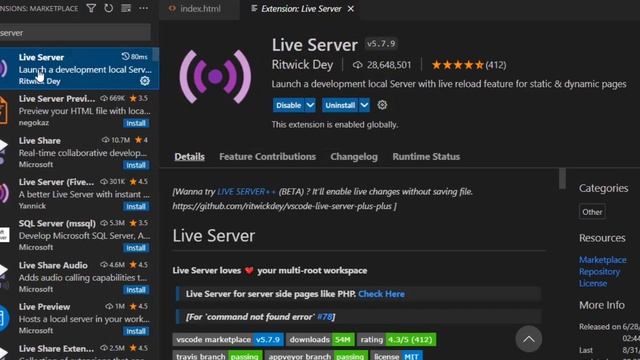Screen dimensions: 640x360
Task: Open the Disable options dropdown arrow
Action: coord(310,105)
